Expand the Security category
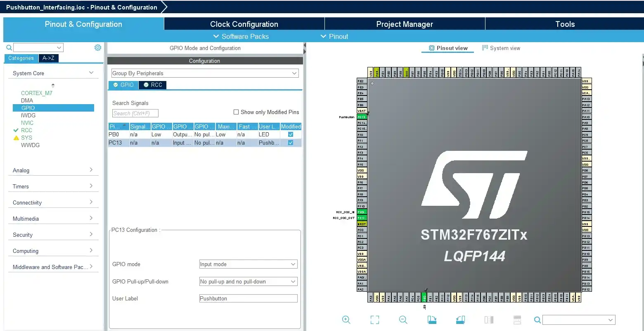This screenshot has height=331, width=644. pyautogui.click(x=53, y=235)
